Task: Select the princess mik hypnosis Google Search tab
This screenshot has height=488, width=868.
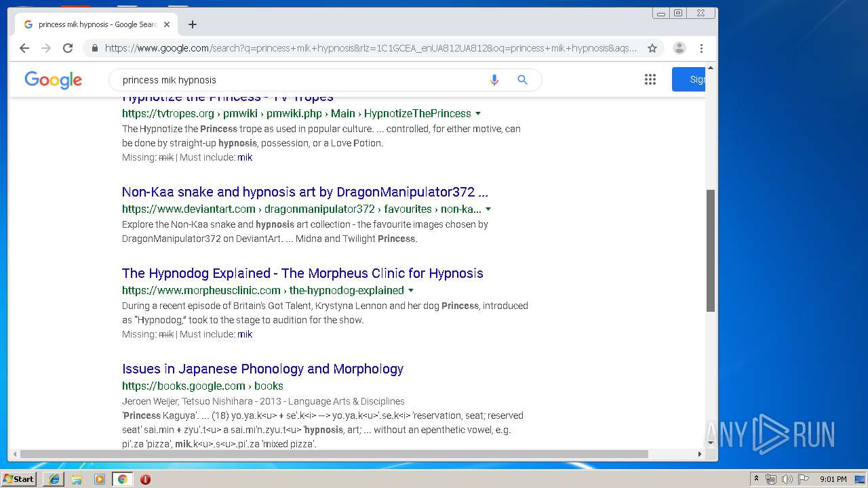Action: click(95, 24)
